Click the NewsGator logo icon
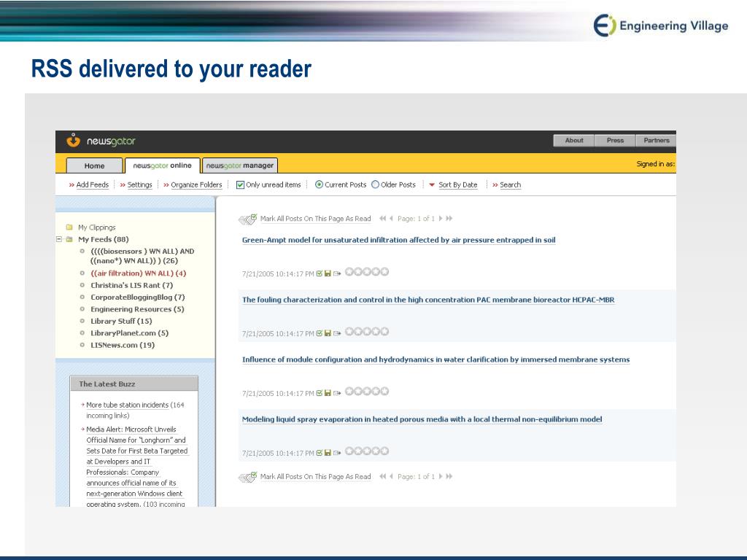 click(x=73, y=141)
